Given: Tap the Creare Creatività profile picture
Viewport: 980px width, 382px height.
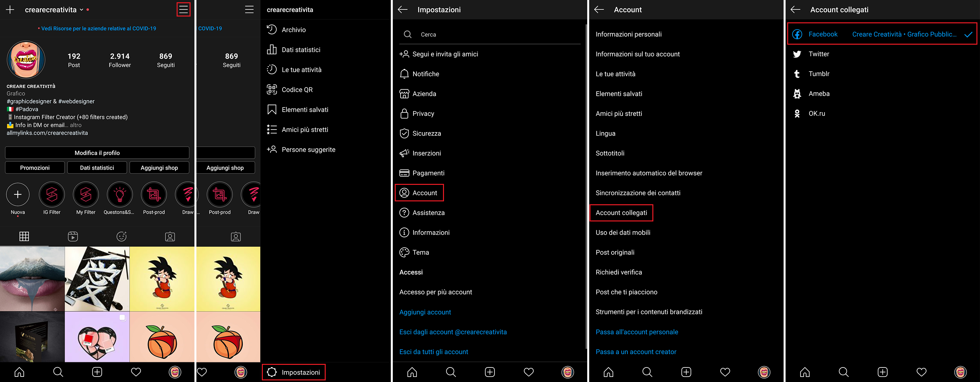Looking at the screenshot, I should pyautogui.click(x=26, y=60).
